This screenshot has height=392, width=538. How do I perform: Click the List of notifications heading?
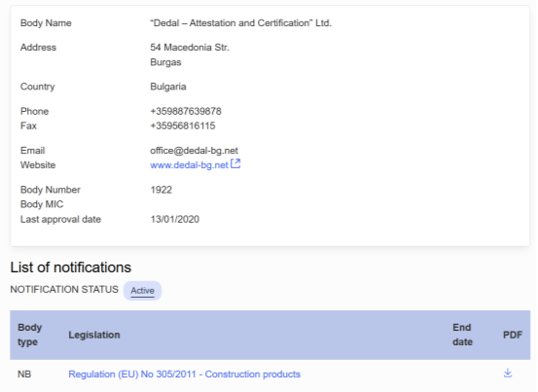click(71, 267)
